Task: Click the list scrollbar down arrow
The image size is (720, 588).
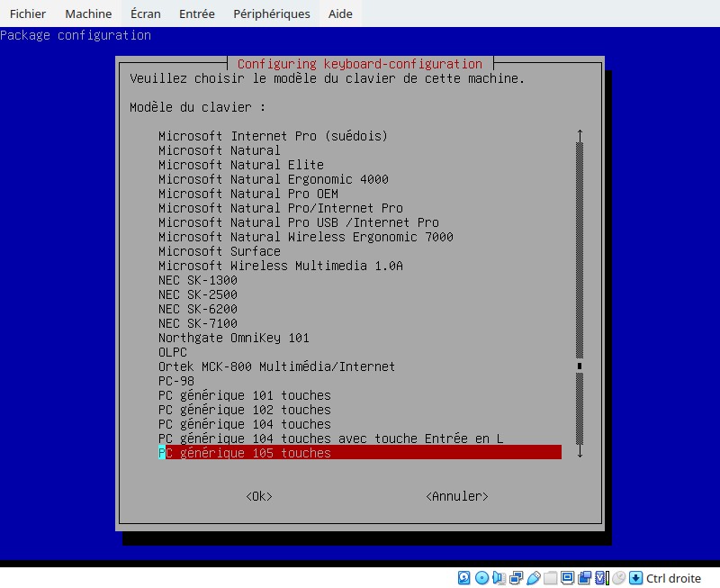Action: (x=580, y=452)
